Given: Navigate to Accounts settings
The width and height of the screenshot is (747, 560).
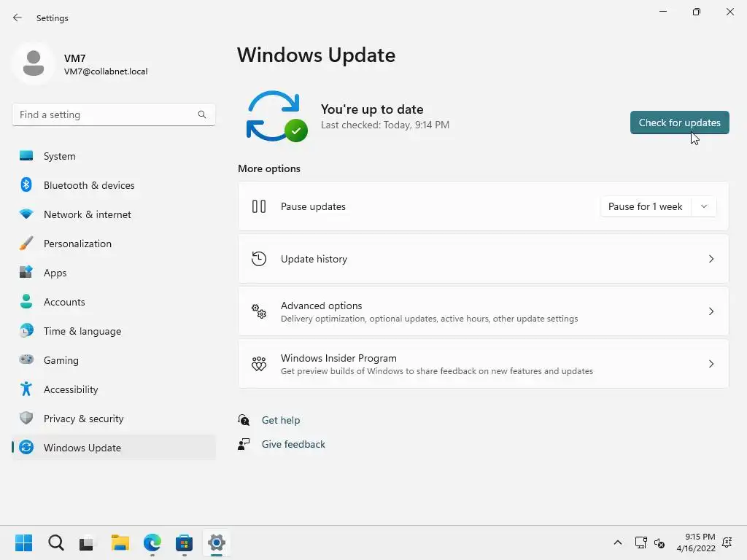Looking at the screenshot, I should [x=114, y=301].
